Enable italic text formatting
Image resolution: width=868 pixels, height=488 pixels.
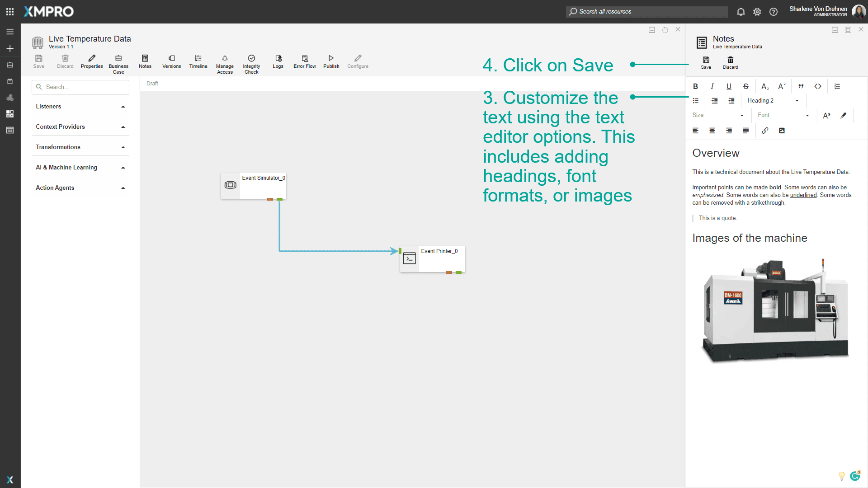point(712,86)
